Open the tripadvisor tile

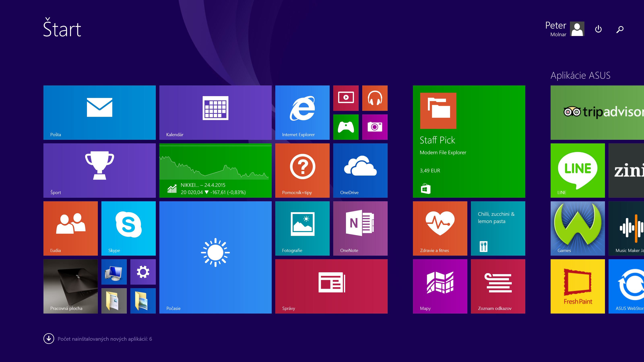point(597,112)
